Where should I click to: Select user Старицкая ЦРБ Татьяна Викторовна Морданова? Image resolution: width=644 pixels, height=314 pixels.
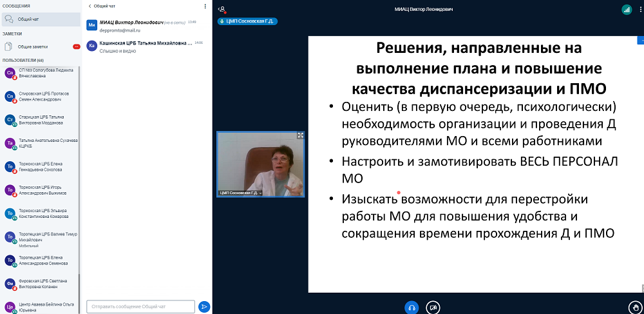tap(44, 120)
